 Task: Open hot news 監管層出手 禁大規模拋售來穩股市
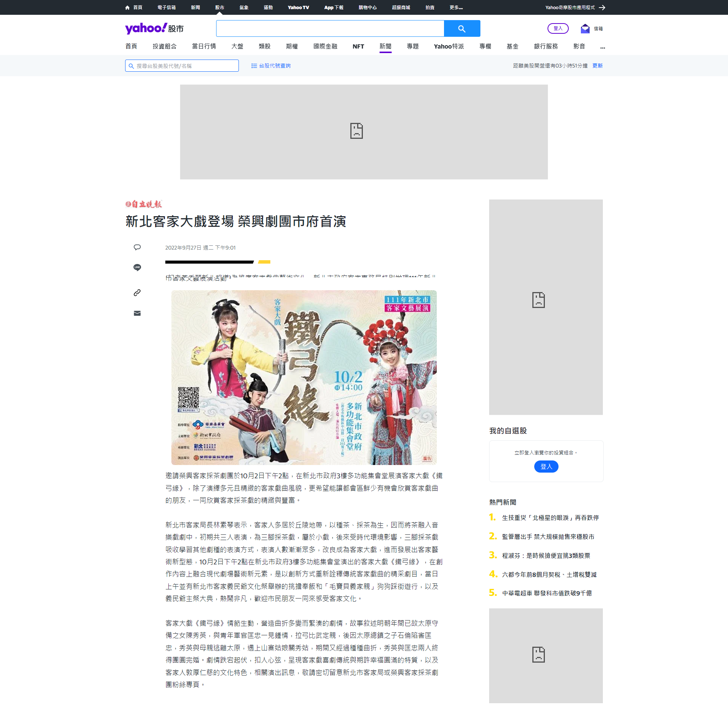[x=548, y=537]
